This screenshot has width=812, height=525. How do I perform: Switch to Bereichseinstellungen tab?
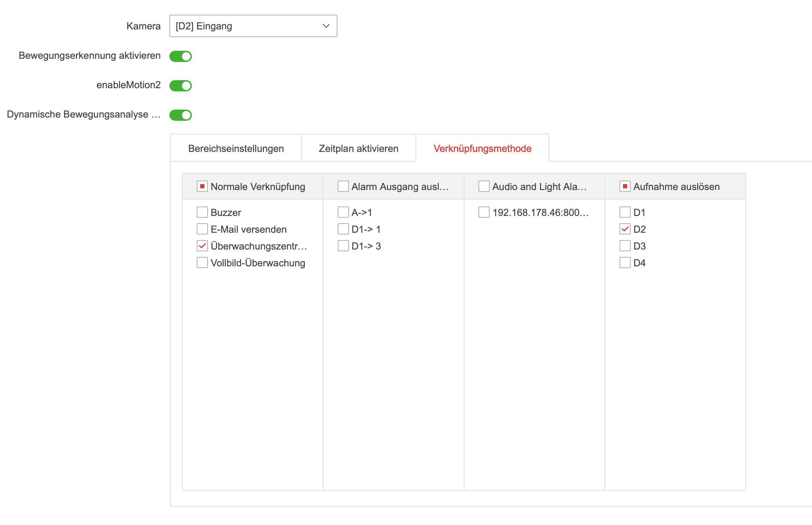click(236, 148)
